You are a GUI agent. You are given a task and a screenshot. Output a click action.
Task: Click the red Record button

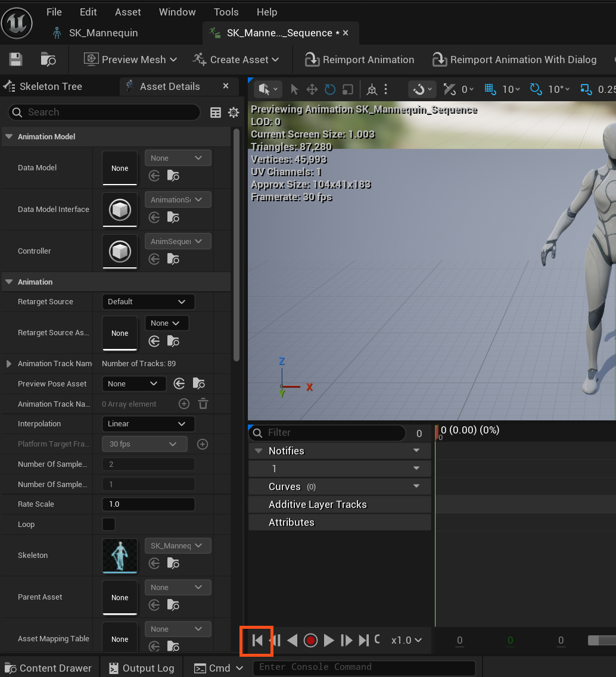(x=310, y=640)
